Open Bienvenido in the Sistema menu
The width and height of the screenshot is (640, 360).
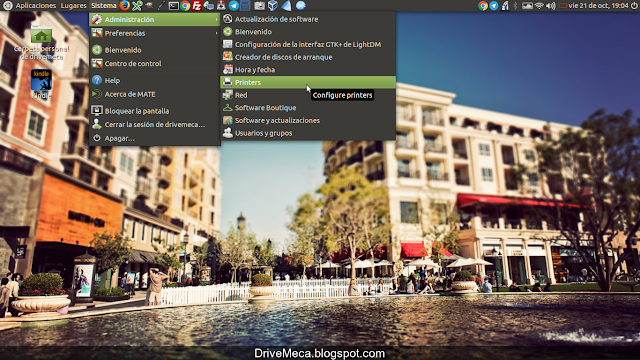tap(155, 50)
